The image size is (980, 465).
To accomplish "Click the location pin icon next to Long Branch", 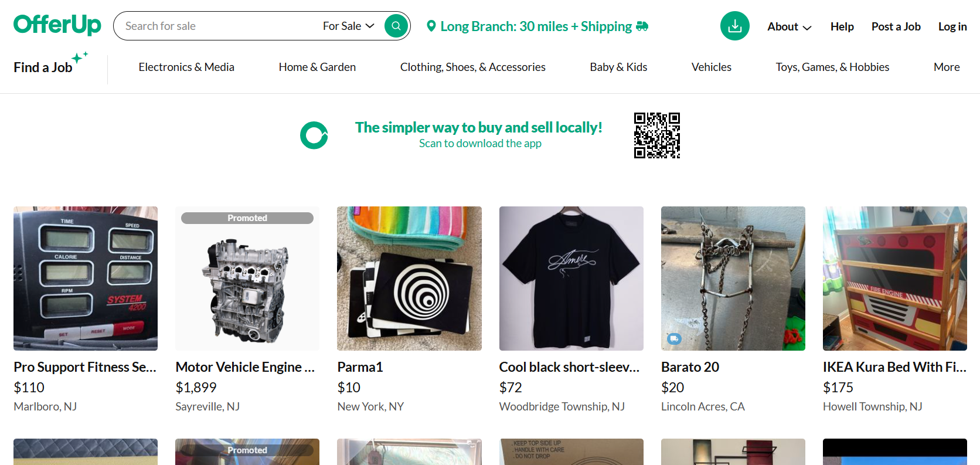I will click(x=431, y=26).
